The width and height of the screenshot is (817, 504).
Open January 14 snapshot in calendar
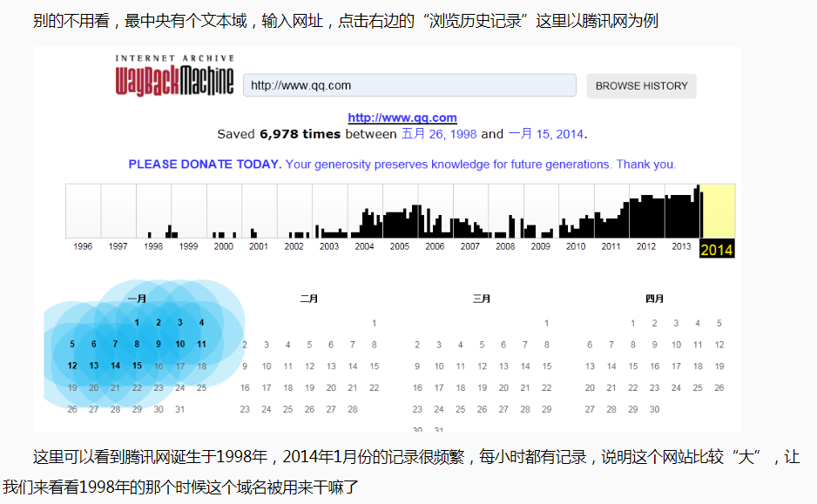[x=115, y=366]
